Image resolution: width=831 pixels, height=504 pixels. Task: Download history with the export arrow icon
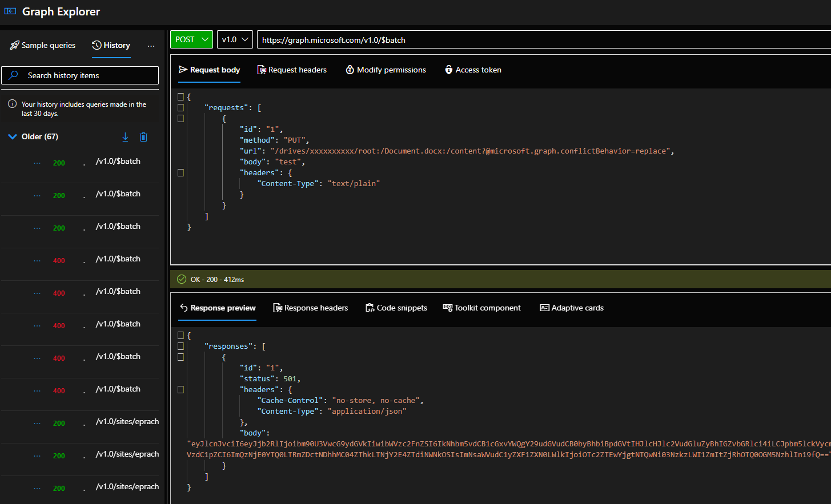(x=125, y=137)
